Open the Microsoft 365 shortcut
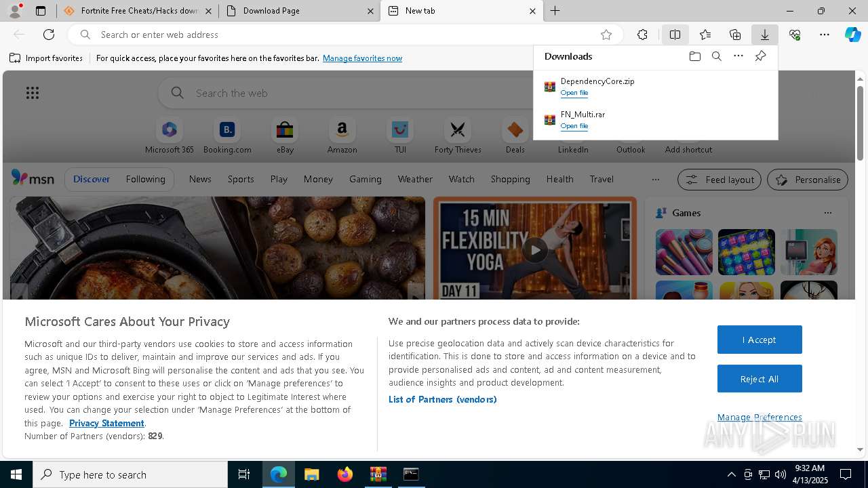868x488 pixels. click(x=170, y=136)
